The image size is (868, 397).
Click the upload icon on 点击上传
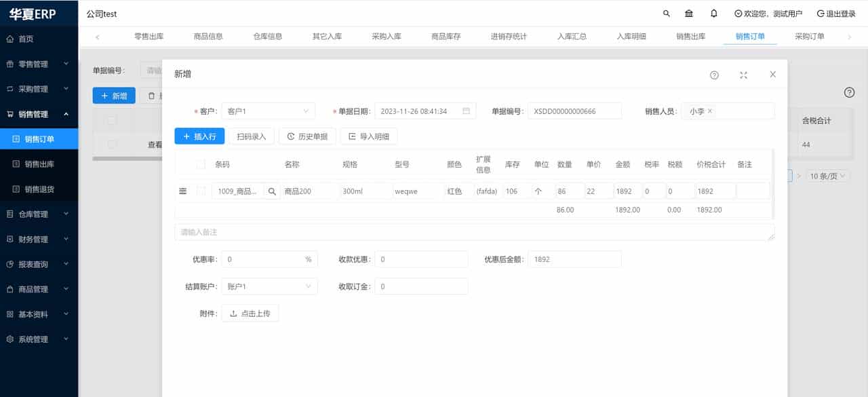coord(234,313)
